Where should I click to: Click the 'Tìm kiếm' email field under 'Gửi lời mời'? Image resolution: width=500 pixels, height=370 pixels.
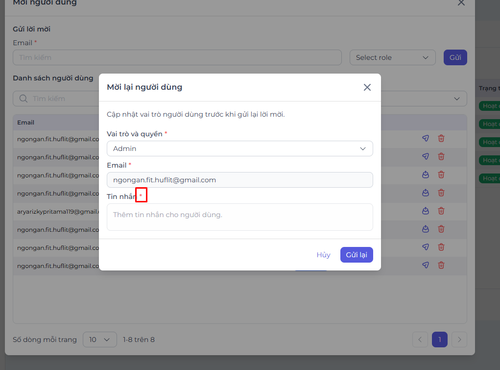coord(177,58)
